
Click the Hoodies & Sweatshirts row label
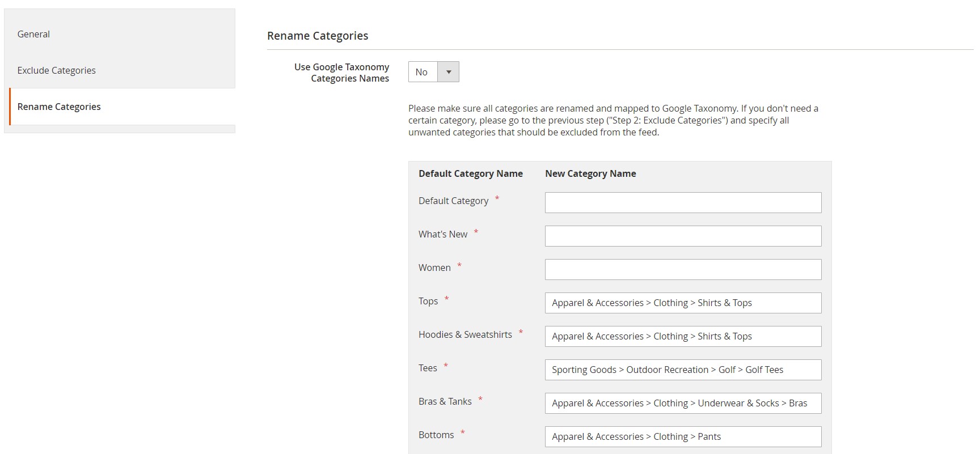[x=465, y=334]
